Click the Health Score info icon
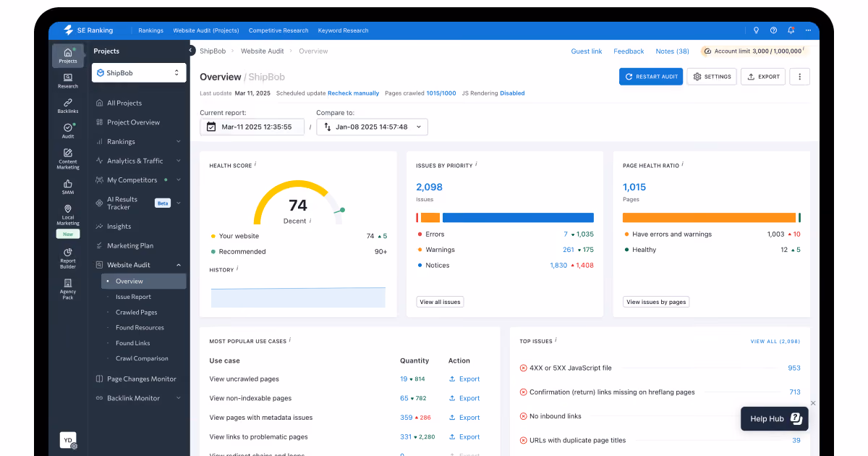 point(255,164)
